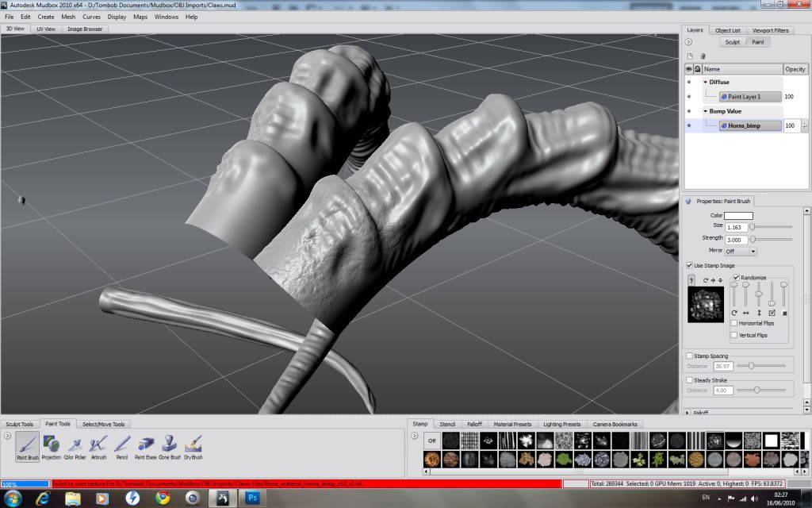
Task: Expand the Falloff properties section
Action: click(688, 412)
